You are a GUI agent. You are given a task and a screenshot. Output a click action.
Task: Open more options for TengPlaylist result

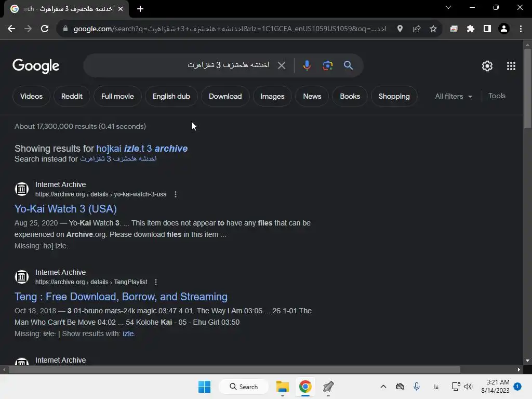click(x=156, y=282)
